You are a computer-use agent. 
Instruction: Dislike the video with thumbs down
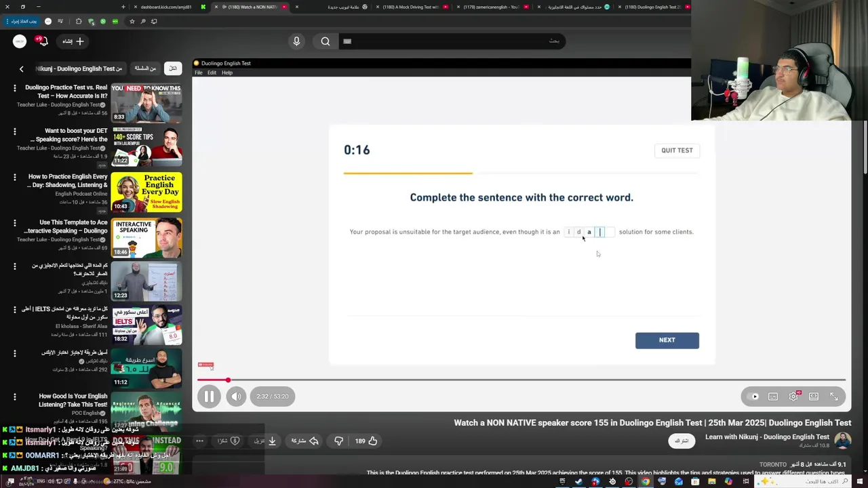[x=338, y=441]
